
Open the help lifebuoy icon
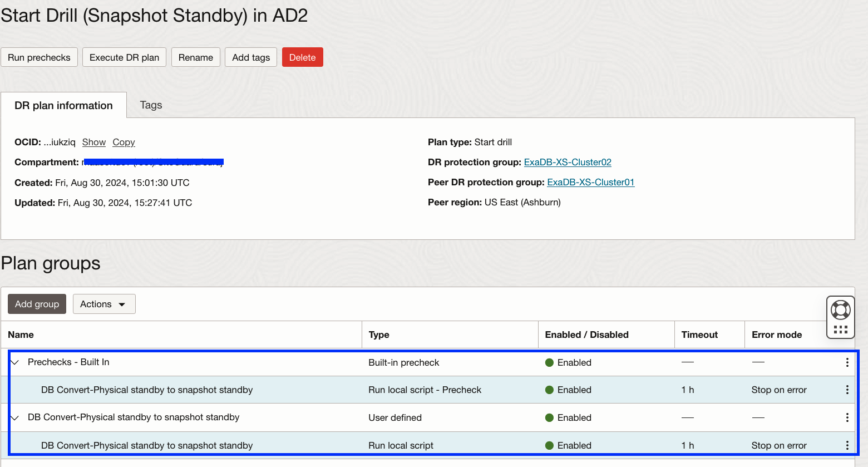840,309
